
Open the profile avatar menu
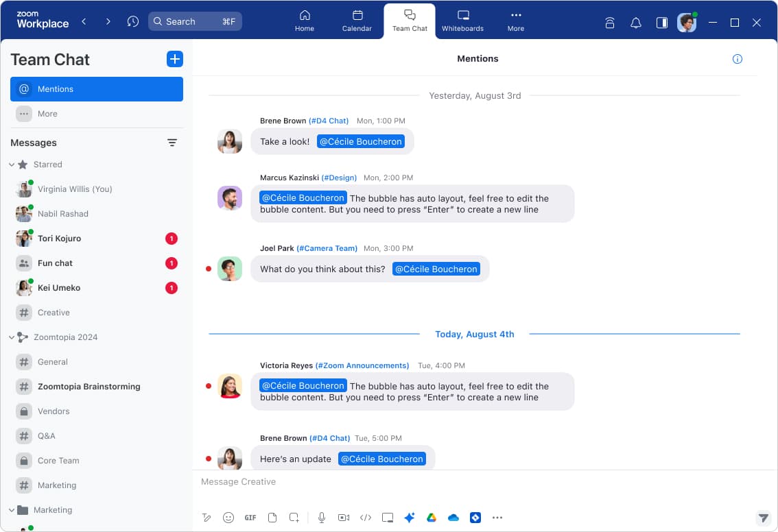[687, 23]
